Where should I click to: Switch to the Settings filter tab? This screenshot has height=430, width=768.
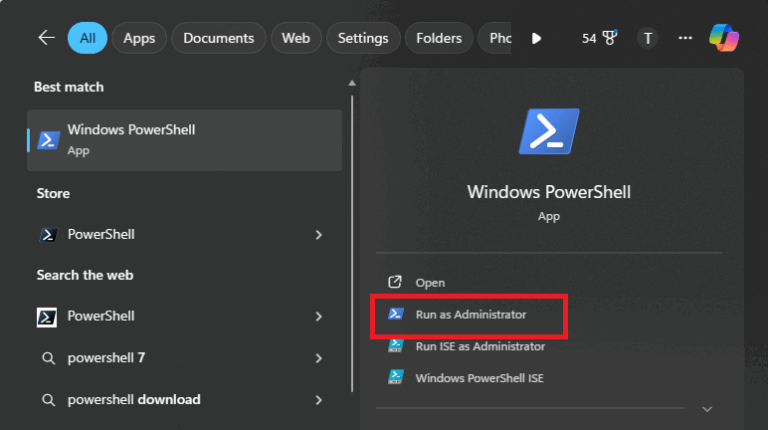pos(363,38)
